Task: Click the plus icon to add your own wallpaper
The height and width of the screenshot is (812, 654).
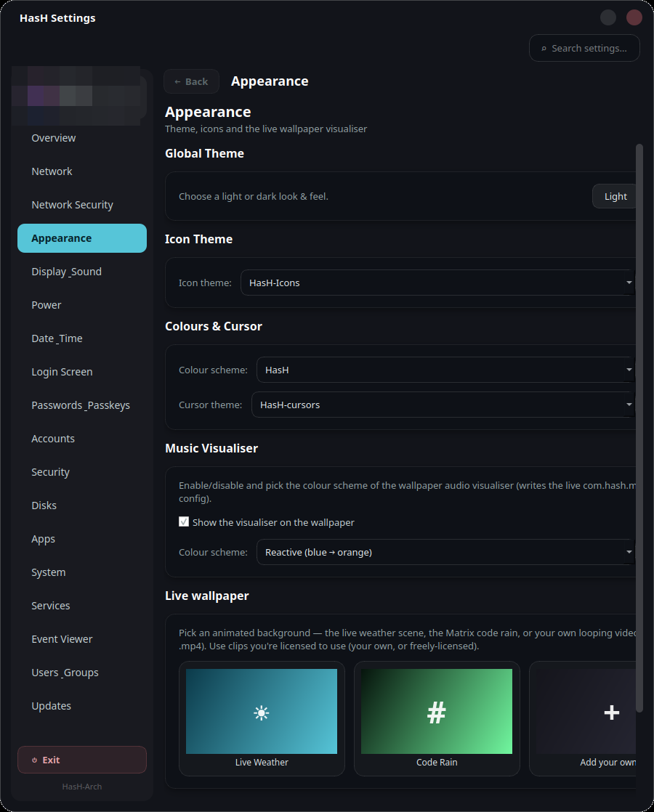Action: click(612, 712)
